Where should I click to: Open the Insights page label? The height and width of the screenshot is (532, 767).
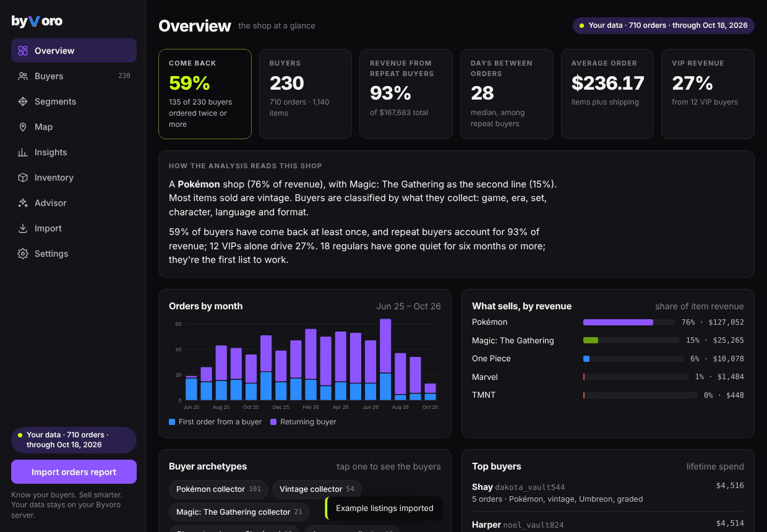(51, 152)
